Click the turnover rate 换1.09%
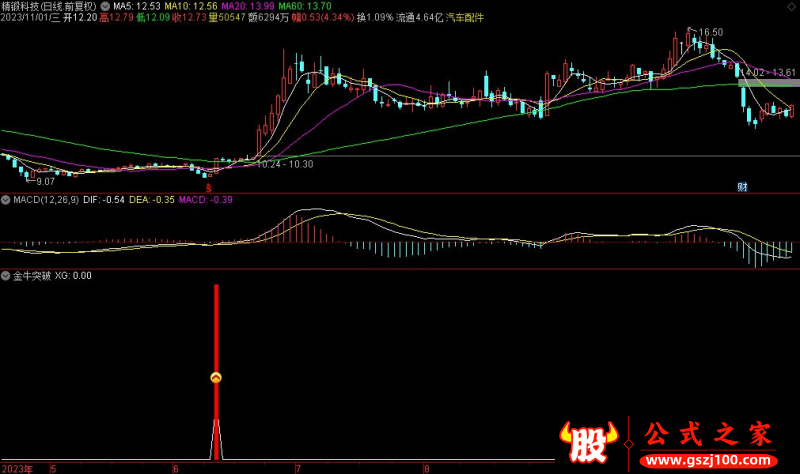Image resolution: width=800 pixels, height=474 pixels. point(375,17)
